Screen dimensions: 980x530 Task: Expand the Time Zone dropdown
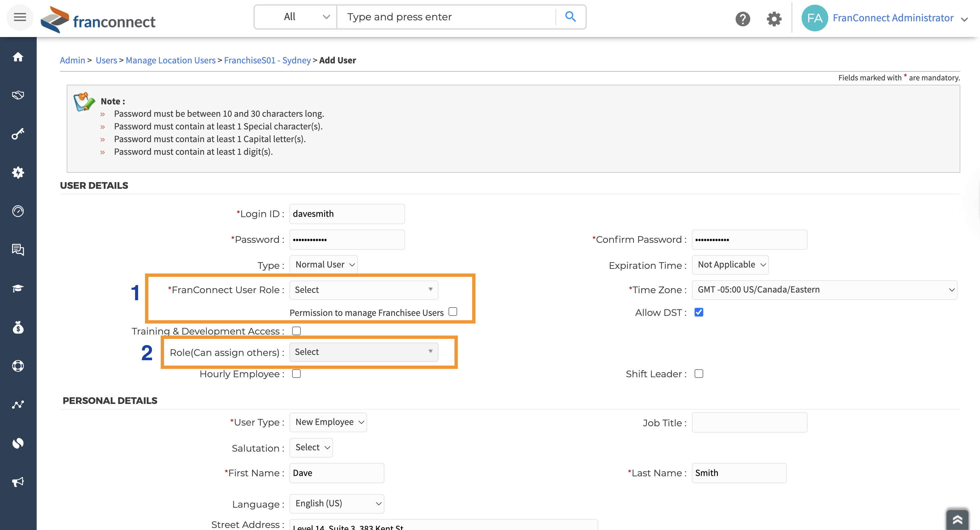click(824, 290)
